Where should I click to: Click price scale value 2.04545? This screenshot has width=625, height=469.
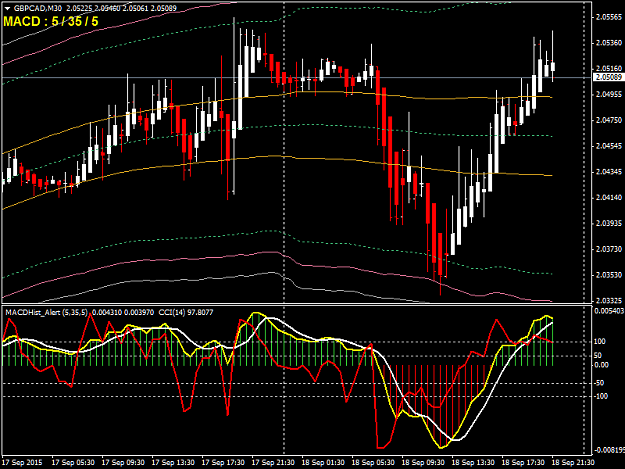pyautogui.click(x=608, y=146)
